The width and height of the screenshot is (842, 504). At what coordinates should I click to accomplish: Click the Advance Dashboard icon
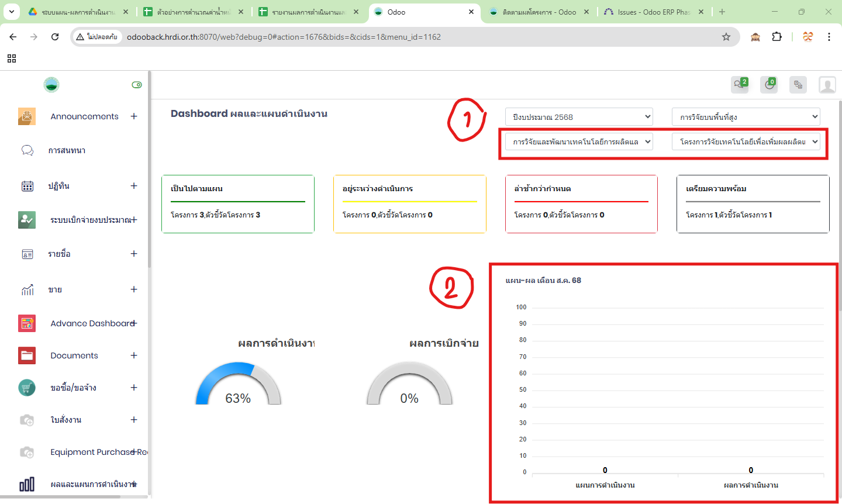[27, 323]
